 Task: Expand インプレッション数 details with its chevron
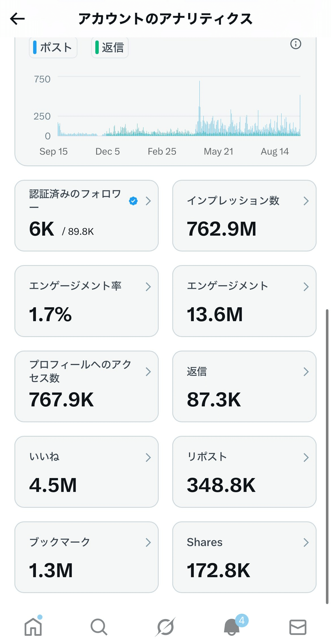306,201
